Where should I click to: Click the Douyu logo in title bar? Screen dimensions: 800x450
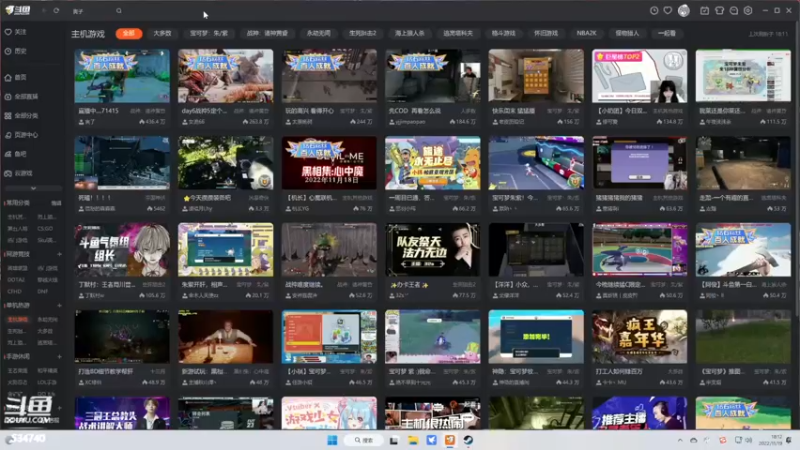(18, 10)
